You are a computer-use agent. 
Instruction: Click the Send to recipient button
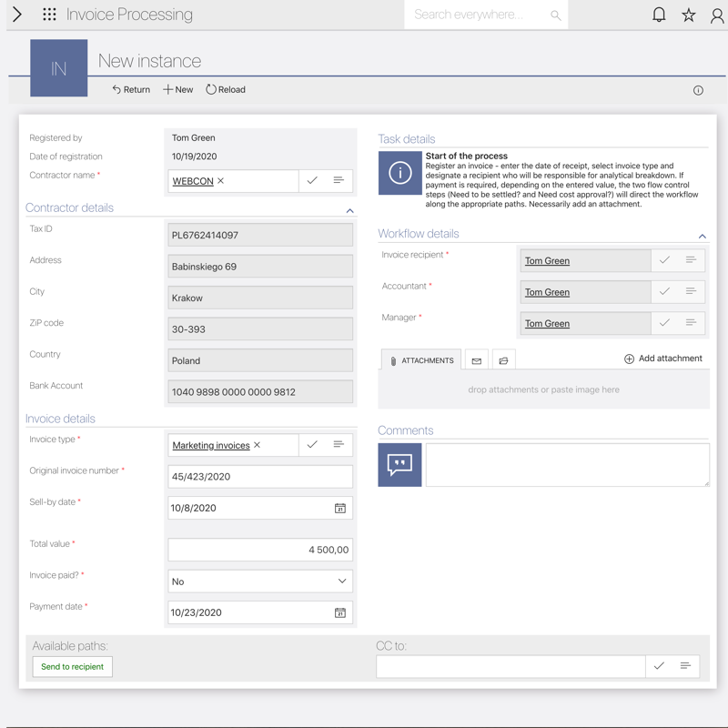coord(72,666)
